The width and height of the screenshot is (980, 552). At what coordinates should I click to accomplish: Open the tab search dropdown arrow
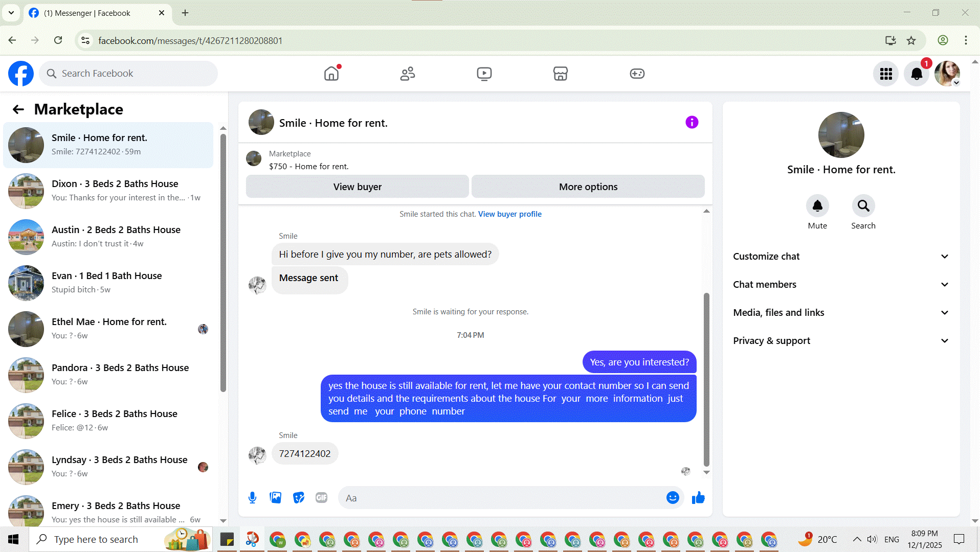(x=11, y=13)
